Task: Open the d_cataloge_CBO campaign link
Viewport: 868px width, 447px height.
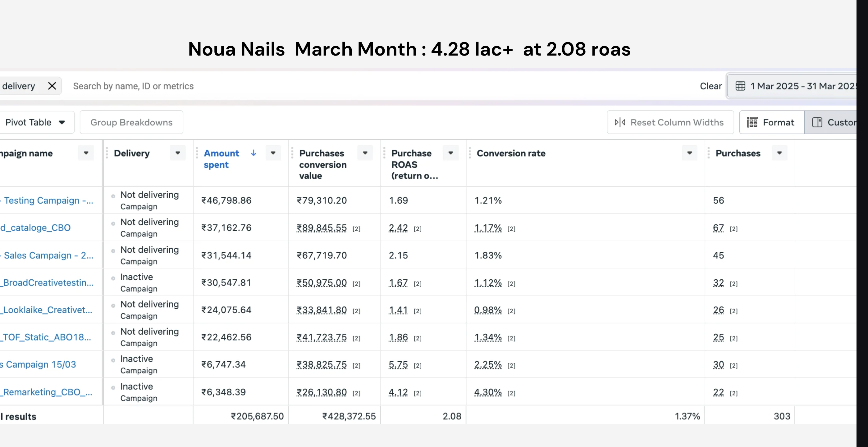Action: (35, 228)
